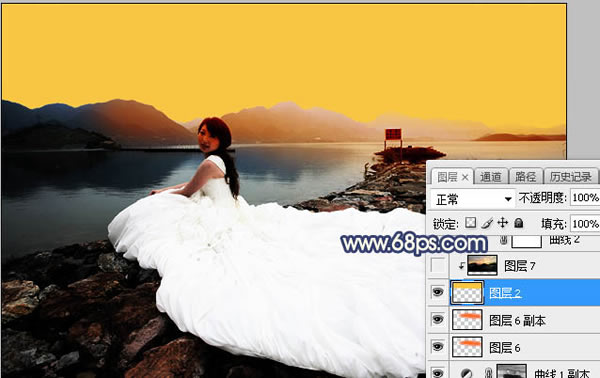Click the mask link icon on 曲线 2
This screenshot has height=378, width=600.
tap(504, 241)
